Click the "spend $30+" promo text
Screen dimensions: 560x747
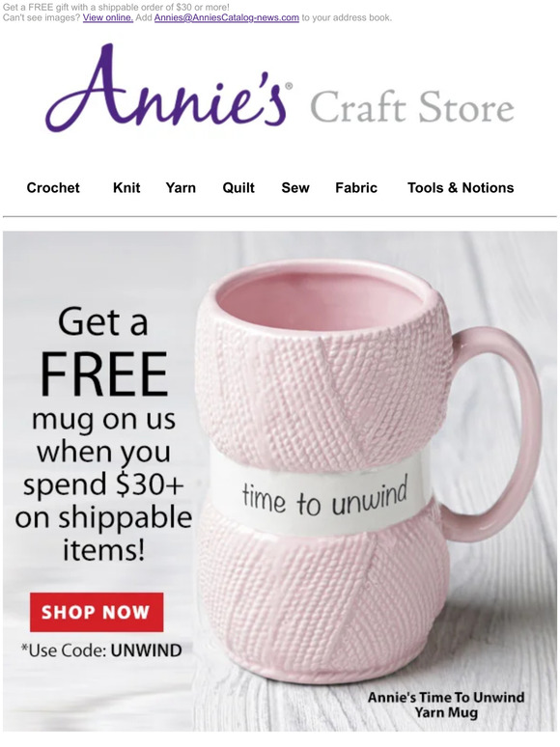pos(103,484)
